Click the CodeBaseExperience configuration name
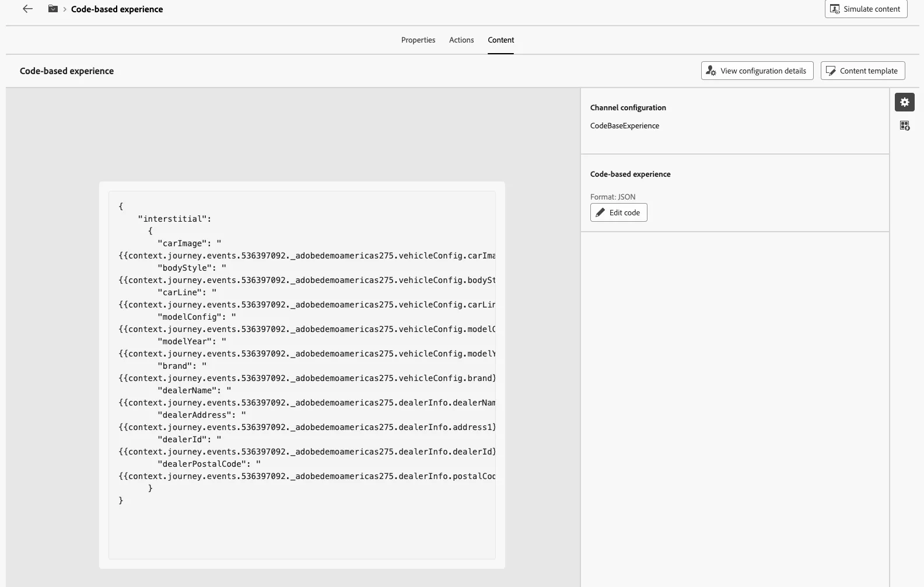Screen dimensions: 924x587 pos(625,125)
